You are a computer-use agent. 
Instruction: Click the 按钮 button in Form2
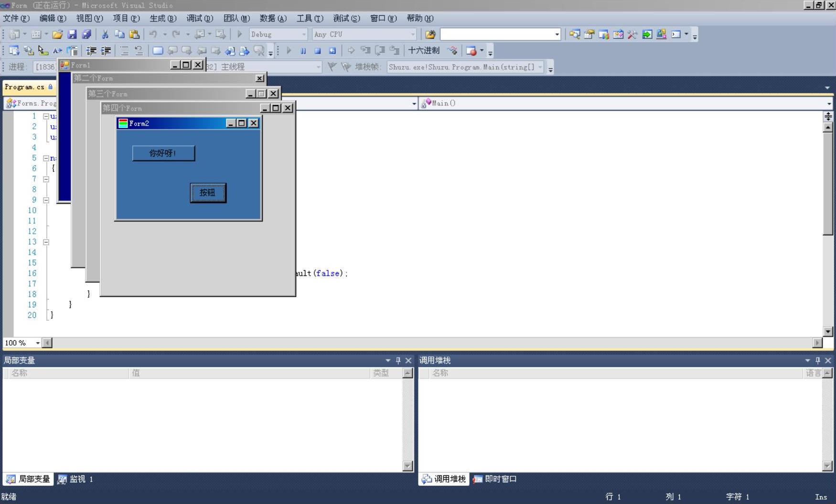(x=208, y=193)
